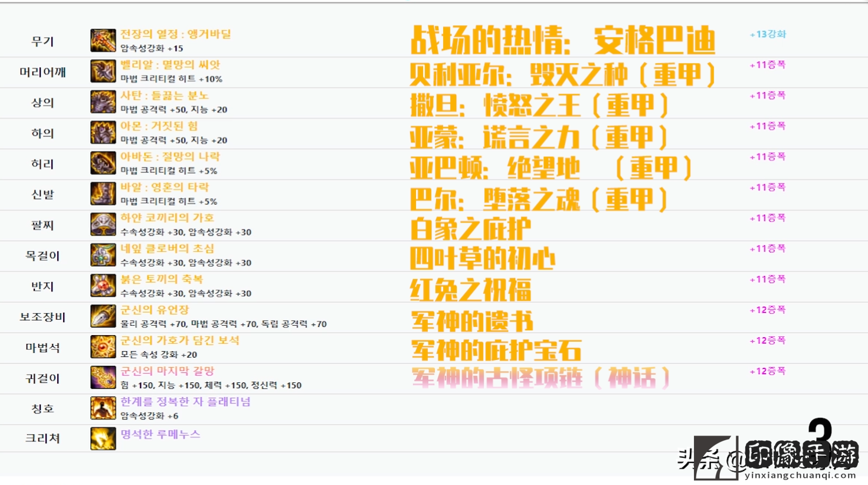Open item link 전장의 열정 : 앵거바딜
The height and width of the screenshot is (485, 868).
(176, 34)
